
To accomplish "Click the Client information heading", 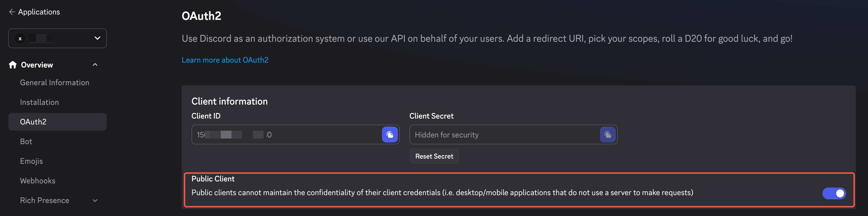I will coord(229,101).
